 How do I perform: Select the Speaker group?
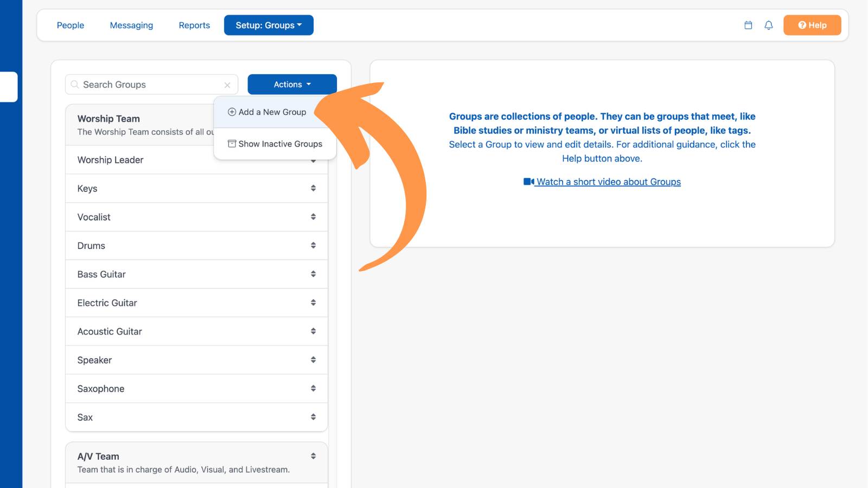pyautogui.click(x=196, y=360)
